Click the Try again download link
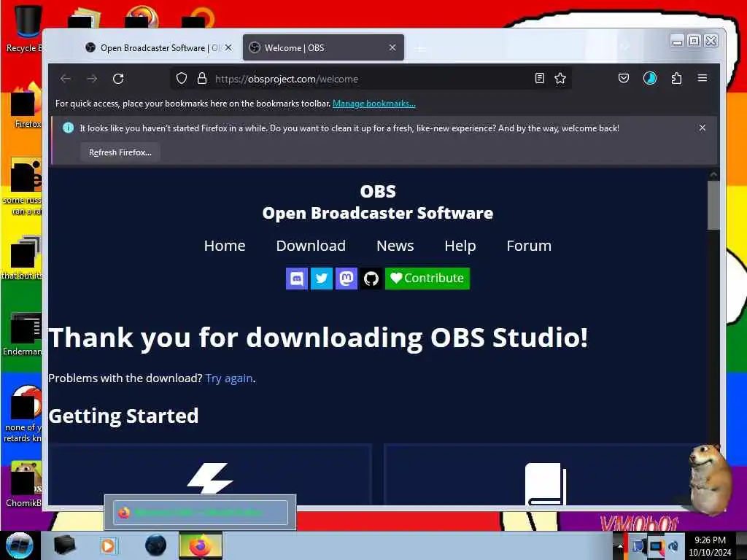 (x=229, y=378)
